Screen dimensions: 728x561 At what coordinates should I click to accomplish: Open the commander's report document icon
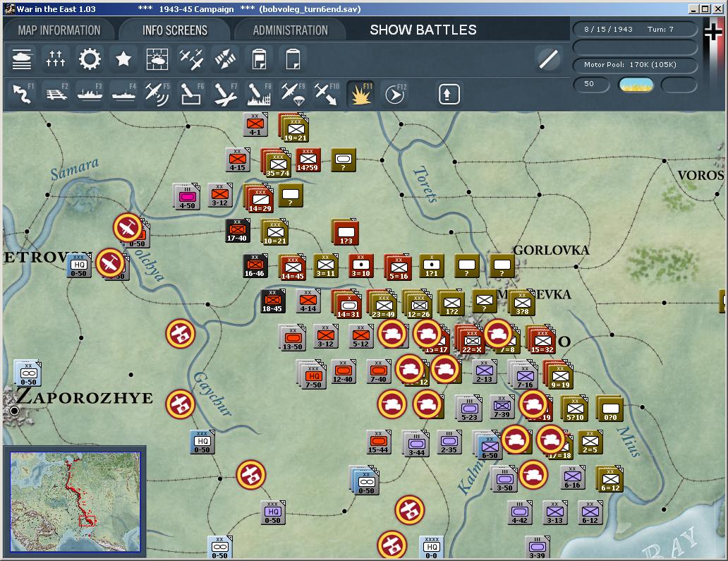point(259,59)
